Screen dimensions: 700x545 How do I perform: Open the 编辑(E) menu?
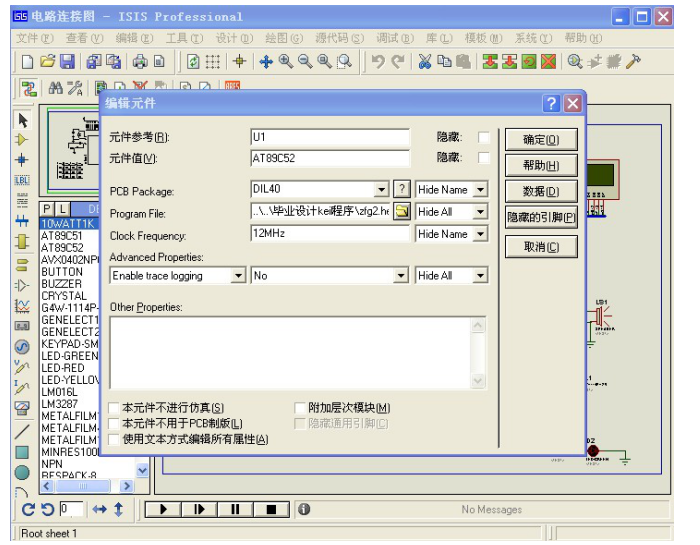point(134,38)
